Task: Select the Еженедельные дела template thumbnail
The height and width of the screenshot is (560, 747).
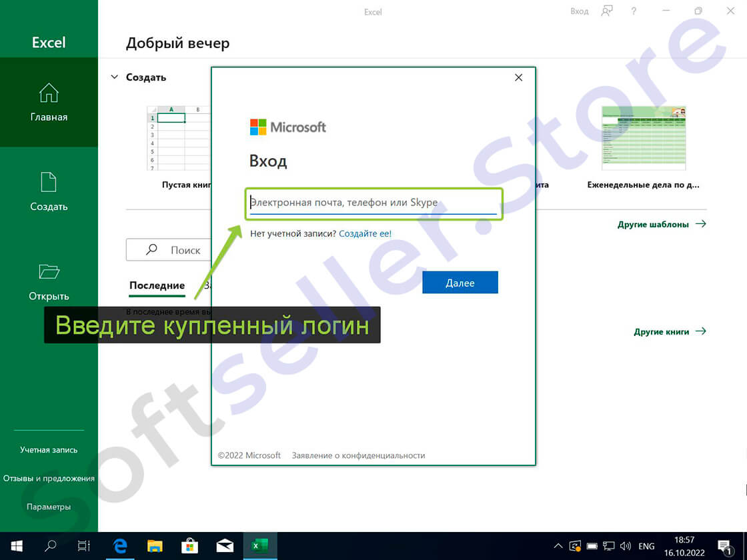Action: 644,138
